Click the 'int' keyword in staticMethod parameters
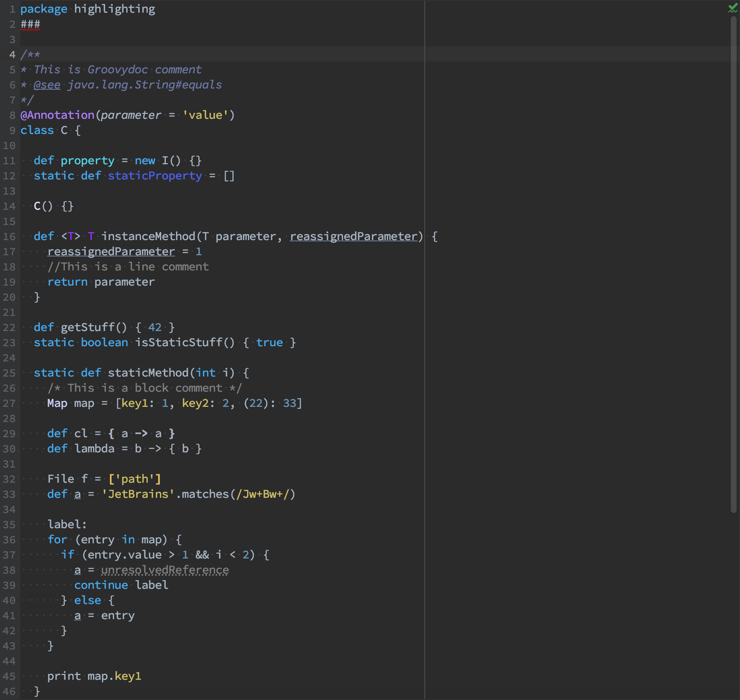The image size is (740, 700). tap(205, 373)
